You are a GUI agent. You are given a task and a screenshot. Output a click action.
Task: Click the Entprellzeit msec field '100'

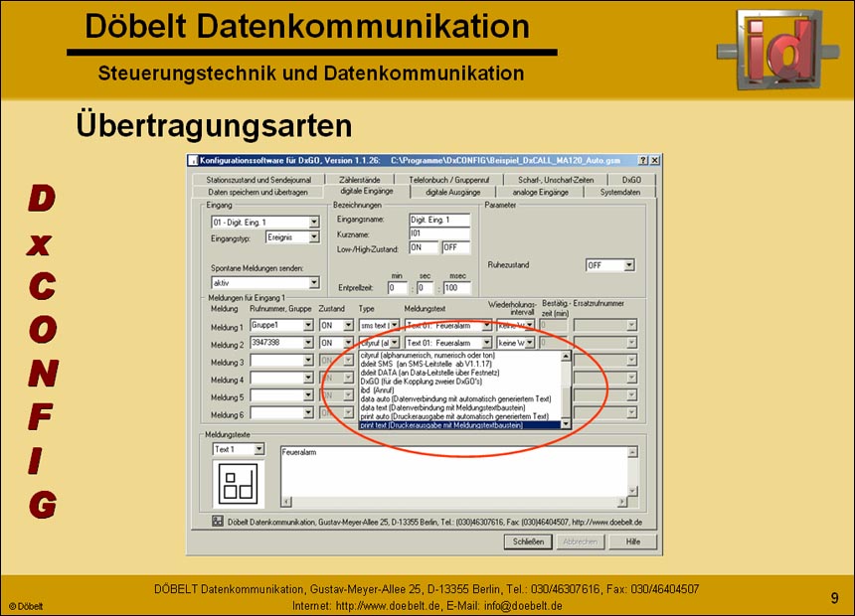tap(457, 288)
